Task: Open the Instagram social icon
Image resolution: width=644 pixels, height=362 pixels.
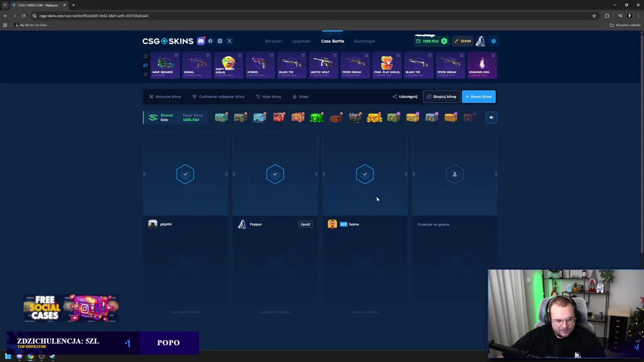Action: [220, 41]
